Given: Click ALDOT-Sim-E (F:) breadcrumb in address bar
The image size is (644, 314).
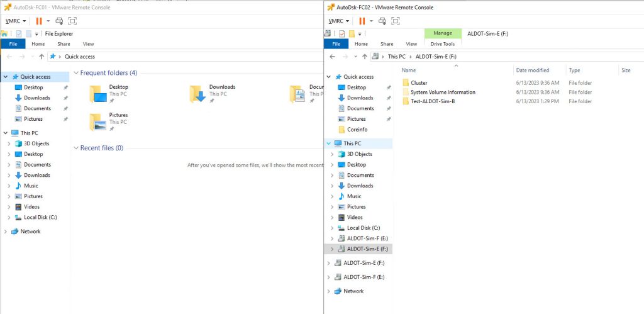Looking at the screenshot, I should tap(436, 57).
